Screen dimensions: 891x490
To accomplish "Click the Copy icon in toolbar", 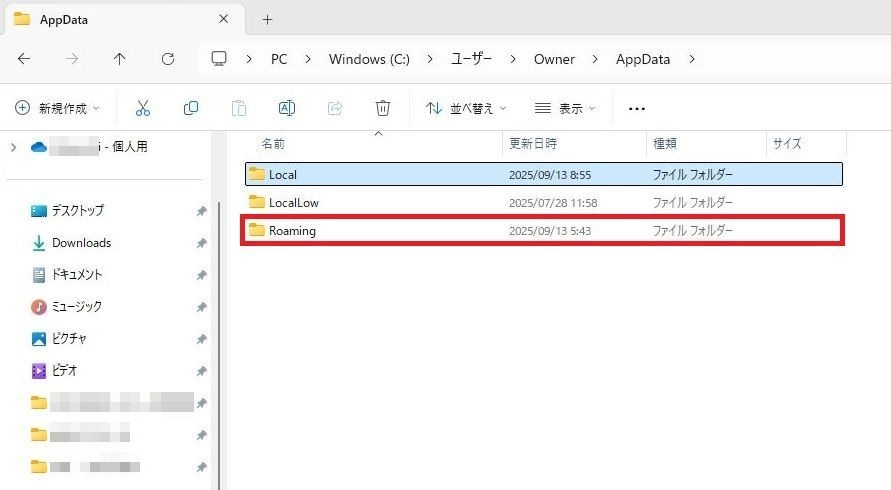I will click(x=191, y=108).
